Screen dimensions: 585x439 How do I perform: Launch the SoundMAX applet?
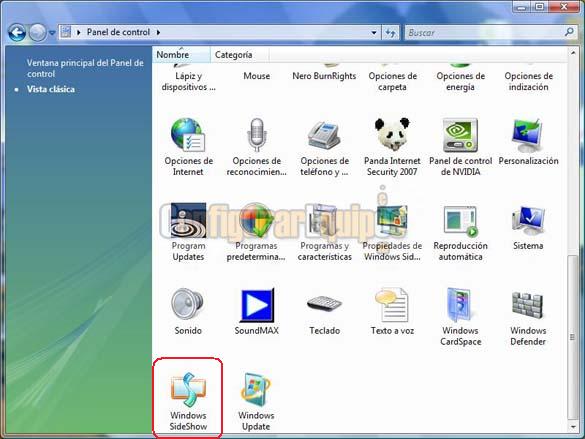click(257, 305)
